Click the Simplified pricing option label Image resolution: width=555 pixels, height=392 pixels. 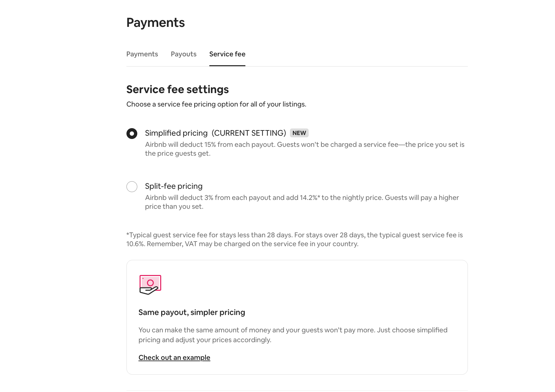pyautogui.click(x=176, y=133)
